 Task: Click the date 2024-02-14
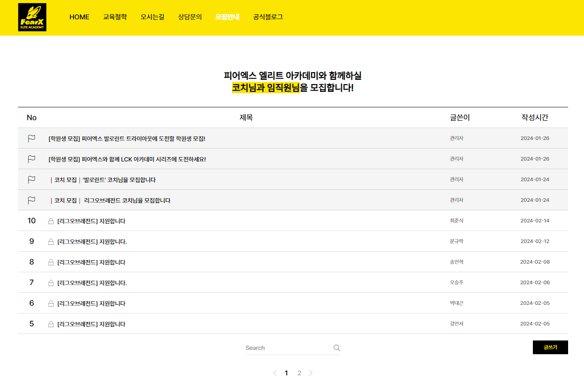click(x=535, y=221)
